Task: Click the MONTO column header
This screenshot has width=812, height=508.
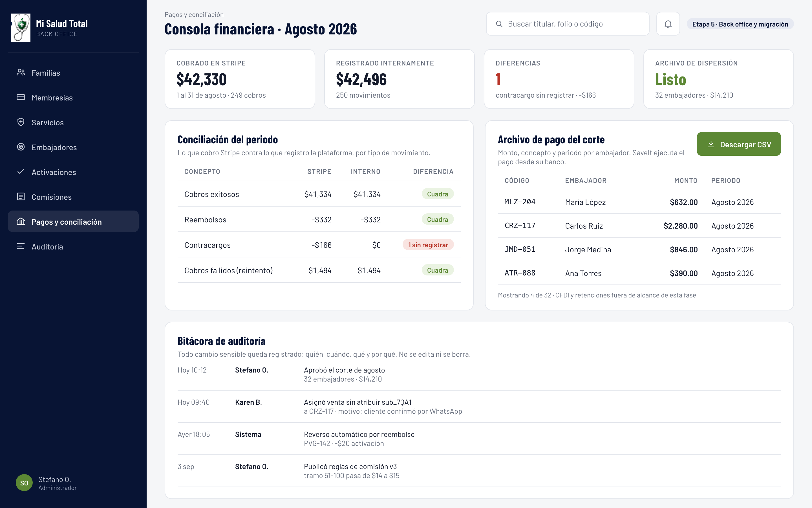Action: click(686, 181)
